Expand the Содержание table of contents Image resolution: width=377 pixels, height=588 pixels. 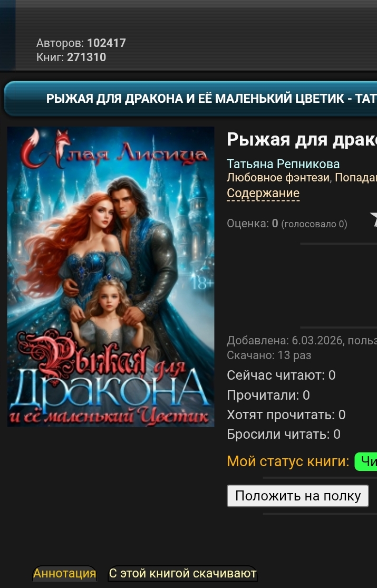(263, 193)
